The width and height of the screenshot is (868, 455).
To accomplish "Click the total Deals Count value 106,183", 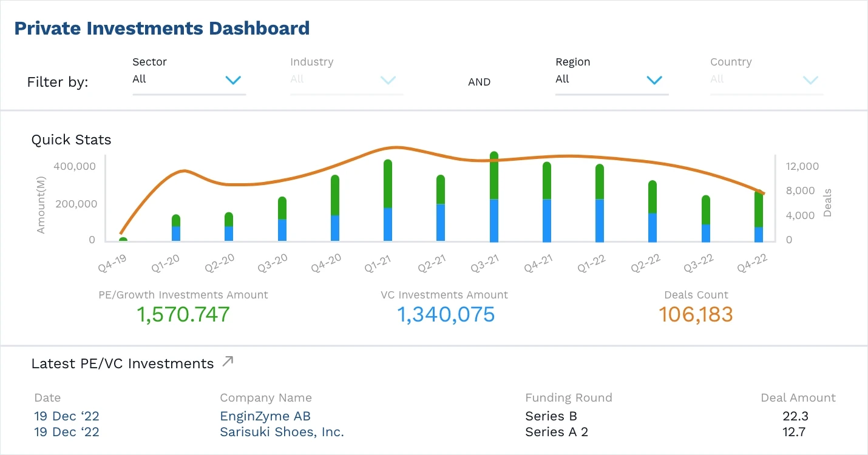I will tap(696, 314).
